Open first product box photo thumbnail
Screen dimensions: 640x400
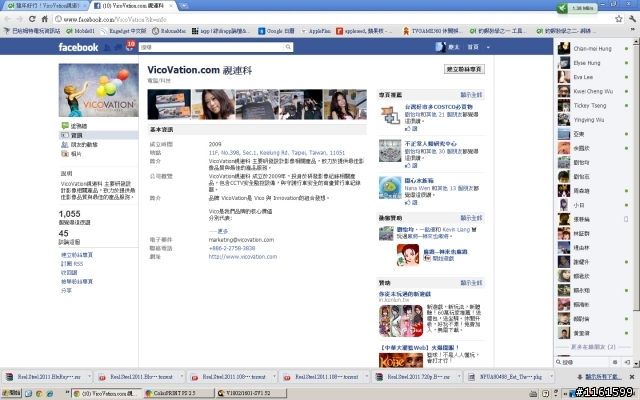pyautogui.click(x=169, y=104)
